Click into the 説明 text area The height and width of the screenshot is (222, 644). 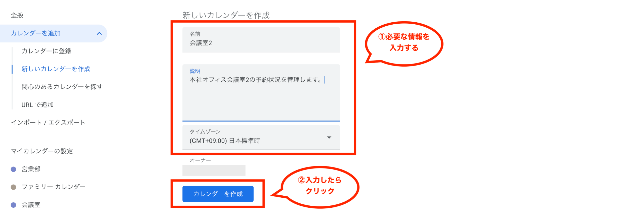(x=261, y=93)
